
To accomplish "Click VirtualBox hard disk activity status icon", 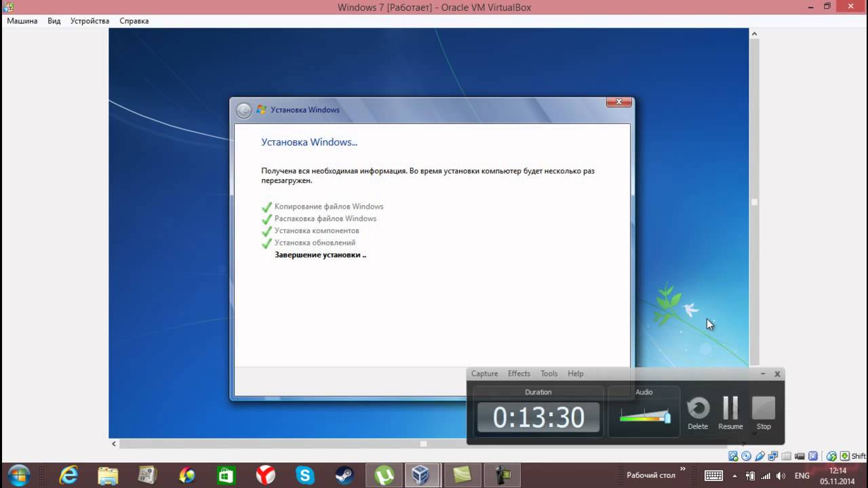I will tap(733, 456).
